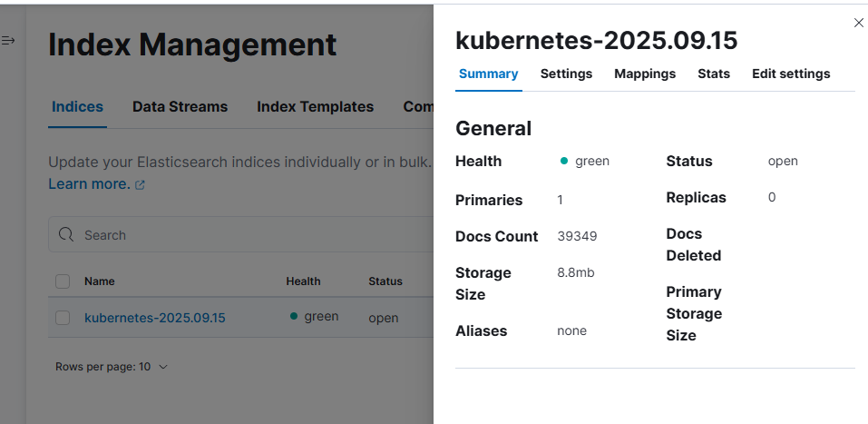The width and height of the screenshot is (868, 424).
Task: Click the green health dot in table row
Action: click(x=293, y=317)
